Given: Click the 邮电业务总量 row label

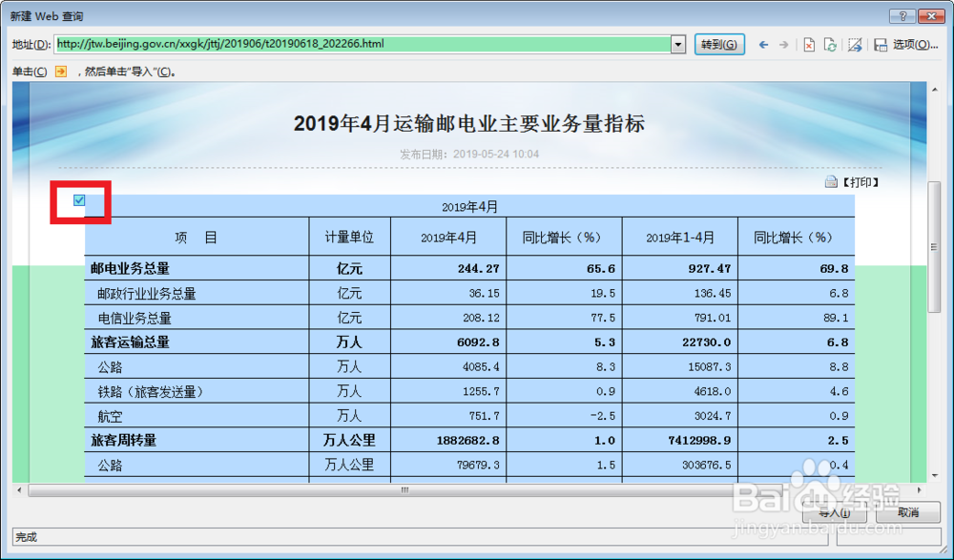Looking at the screenshot, I should (x=130, y=268).
